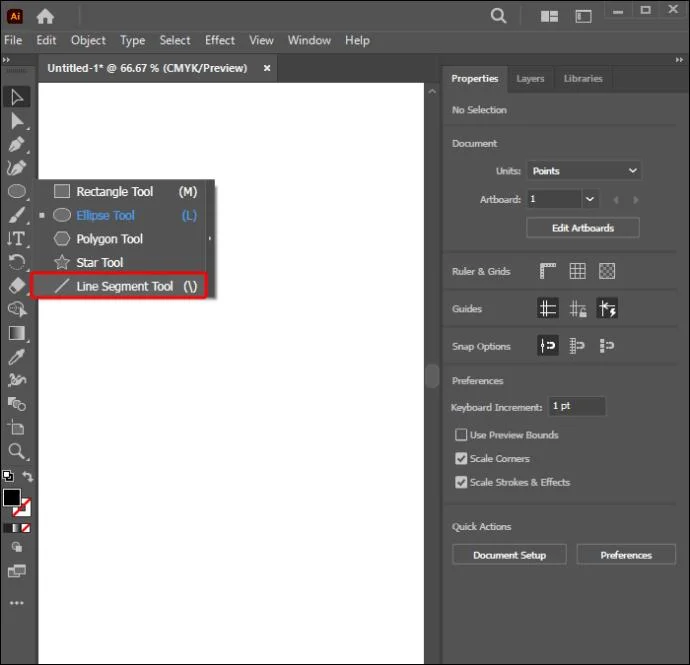Select the Warp tool
Screen dimensions: 690x665
[x=17, y=380]
